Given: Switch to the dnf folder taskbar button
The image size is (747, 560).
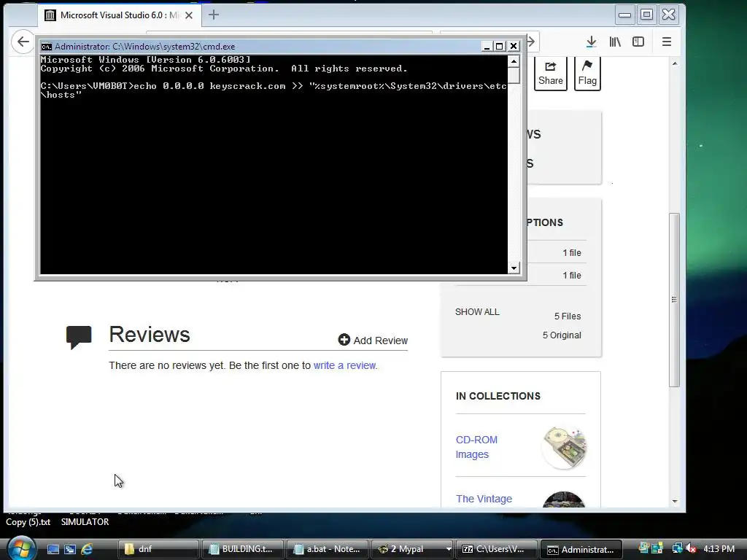Looking at the screenshot, I should coord(158,549).
